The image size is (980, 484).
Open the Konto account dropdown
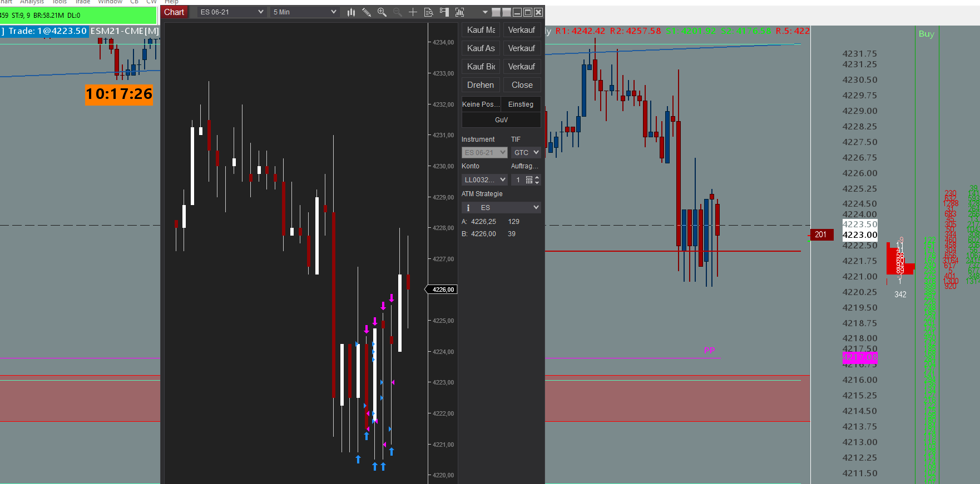pos(484,180)
